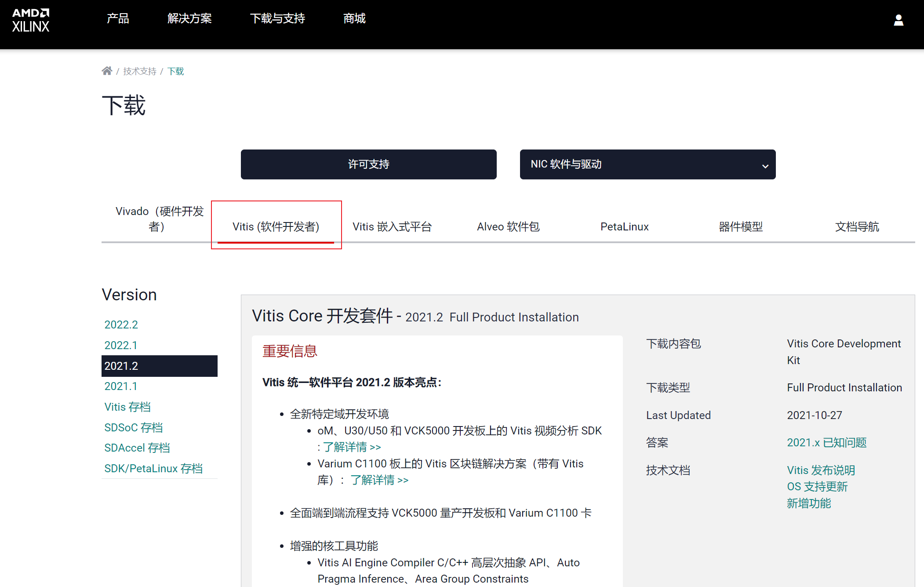Open the Vitis 发布说明 link
The width and height of the screenshot is (924, 587).
tap(821, 470)
